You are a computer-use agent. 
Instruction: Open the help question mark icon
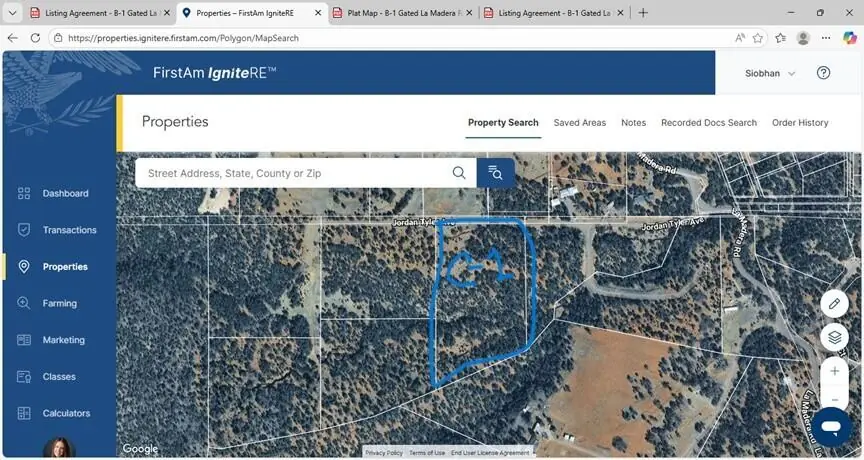pos(823,73)
